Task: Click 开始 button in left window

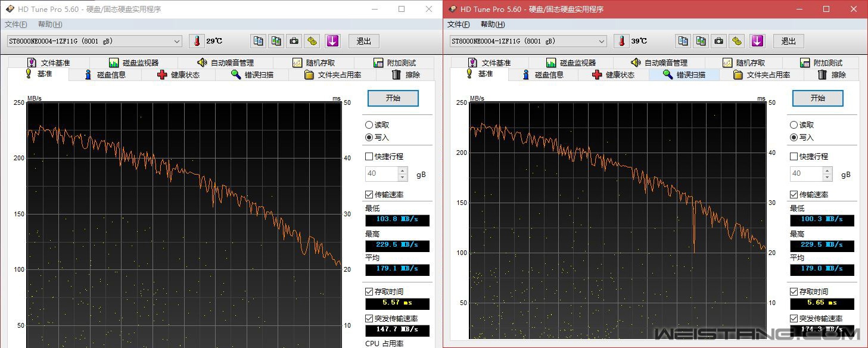Action: coord(393,98)
